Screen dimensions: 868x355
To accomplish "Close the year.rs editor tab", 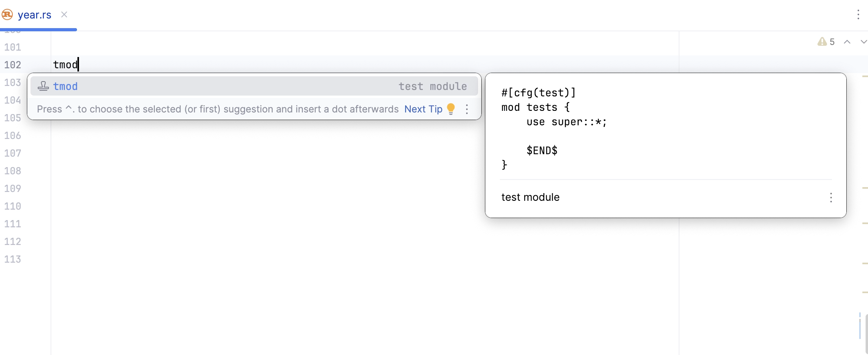I will [64, 15].
